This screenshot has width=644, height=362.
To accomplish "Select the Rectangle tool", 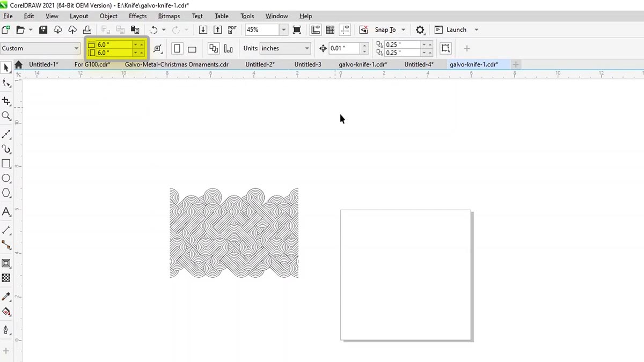I will tap(6, 164).
